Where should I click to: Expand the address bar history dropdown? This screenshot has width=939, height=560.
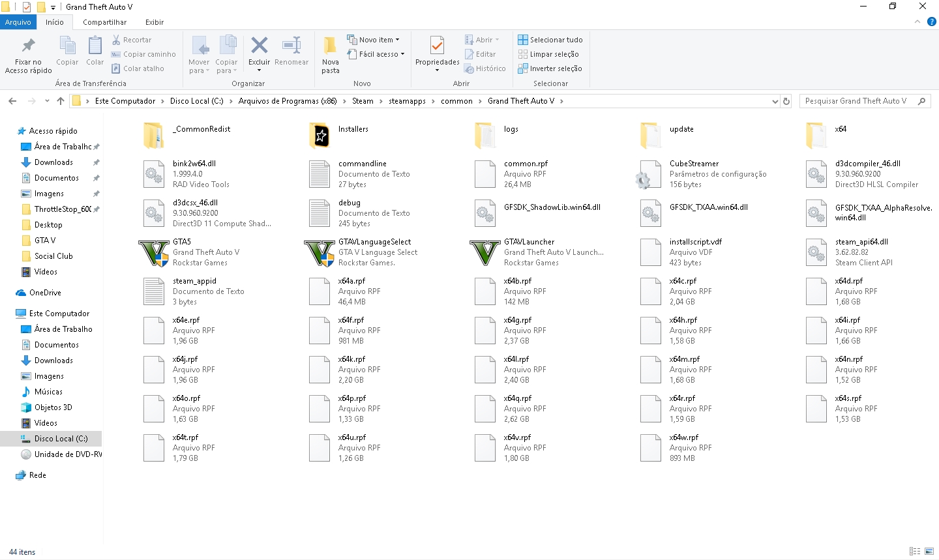775,101
